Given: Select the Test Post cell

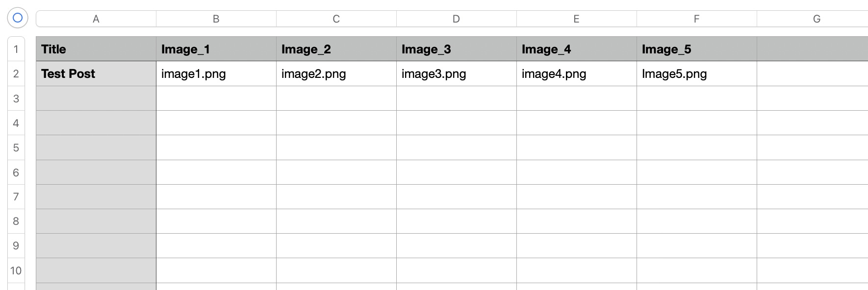Looking at the screenshot, I should 96,73.
